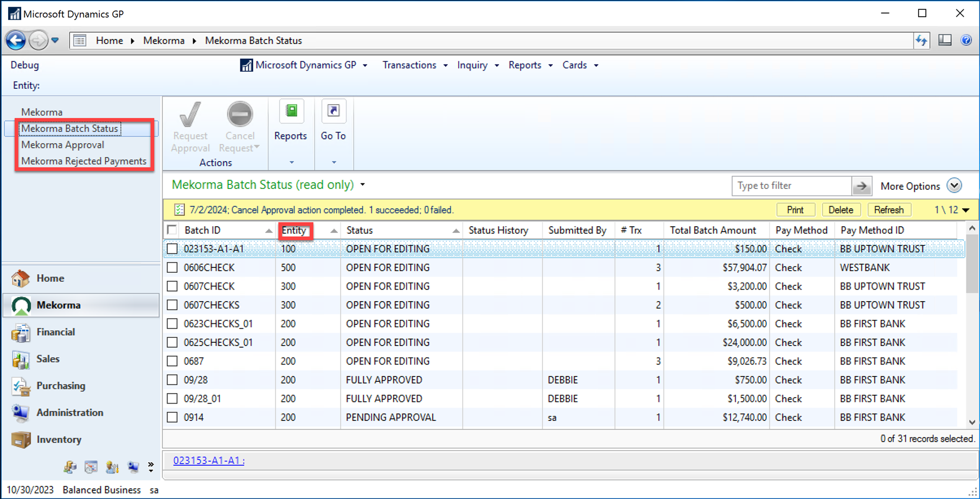Sort by the Status column header
980x499 pixels.
[x=401, y=231]
